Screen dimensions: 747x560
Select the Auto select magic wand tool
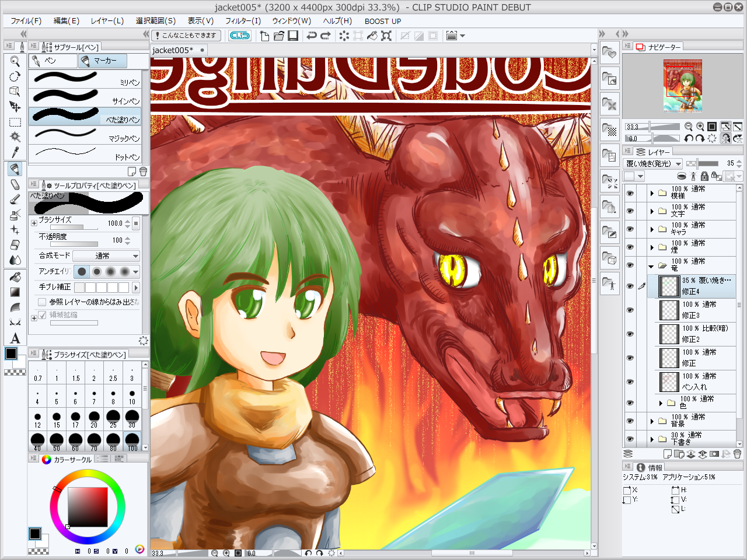point(15,137)
